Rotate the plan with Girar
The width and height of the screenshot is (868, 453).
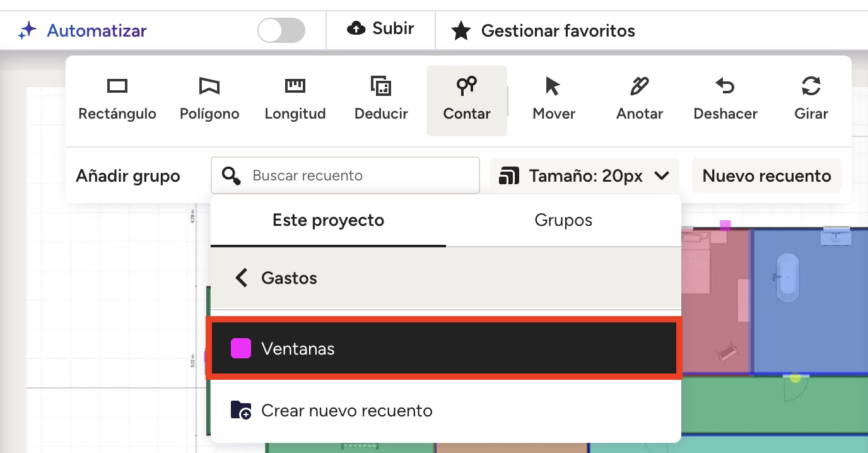coord(811,100)
